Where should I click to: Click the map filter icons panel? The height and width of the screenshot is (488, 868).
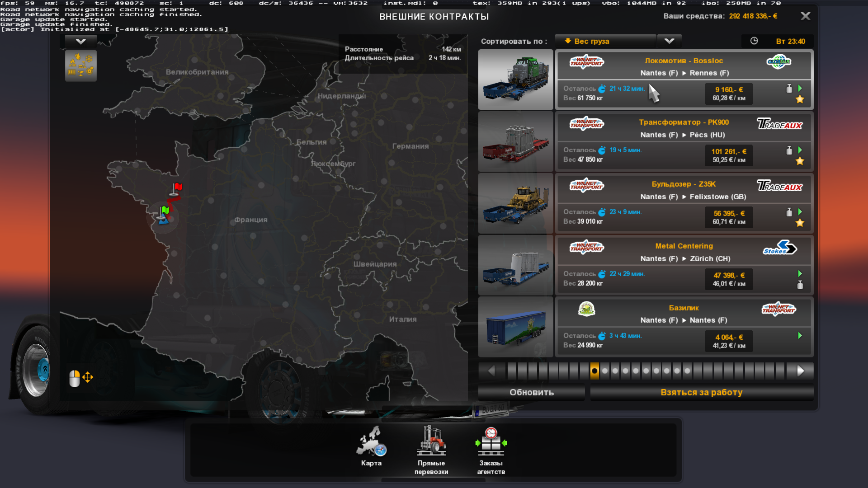[81, 66]
